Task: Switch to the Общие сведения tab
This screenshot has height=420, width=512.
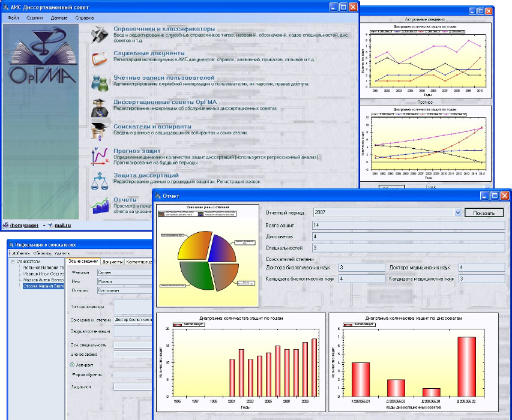Action: point(83,262)
